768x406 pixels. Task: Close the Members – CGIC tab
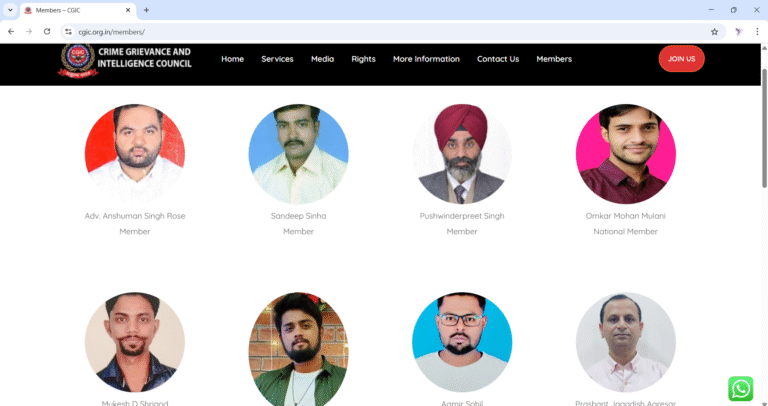coord(127,10)
